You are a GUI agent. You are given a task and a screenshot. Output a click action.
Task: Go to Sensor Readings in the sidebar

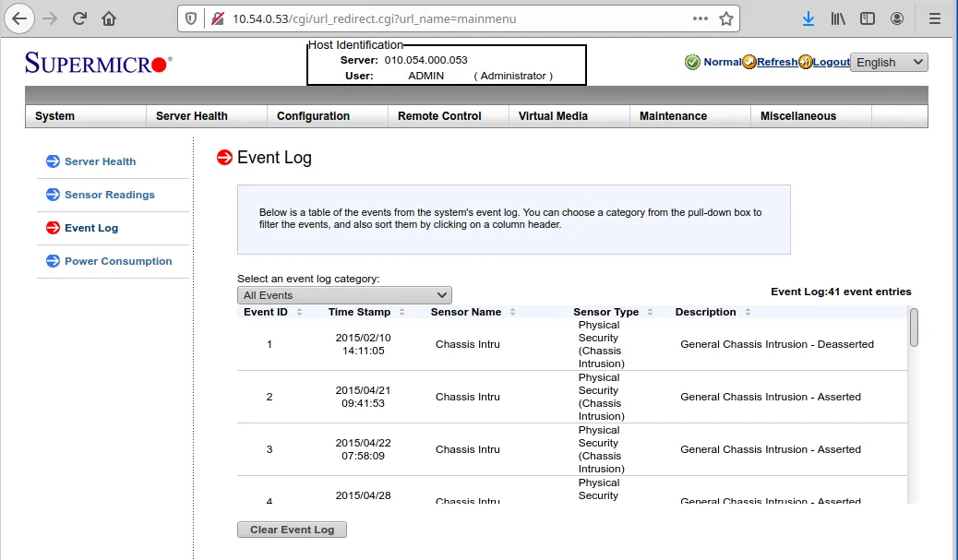(109, 195)
